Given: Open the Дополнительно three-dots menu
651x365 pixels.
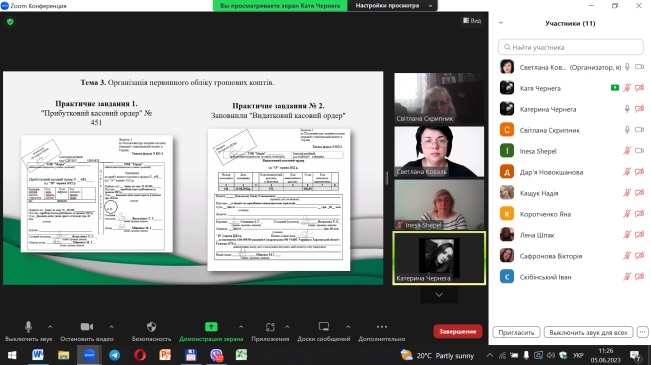Looking at the screenshot, I should click(382, 327).
